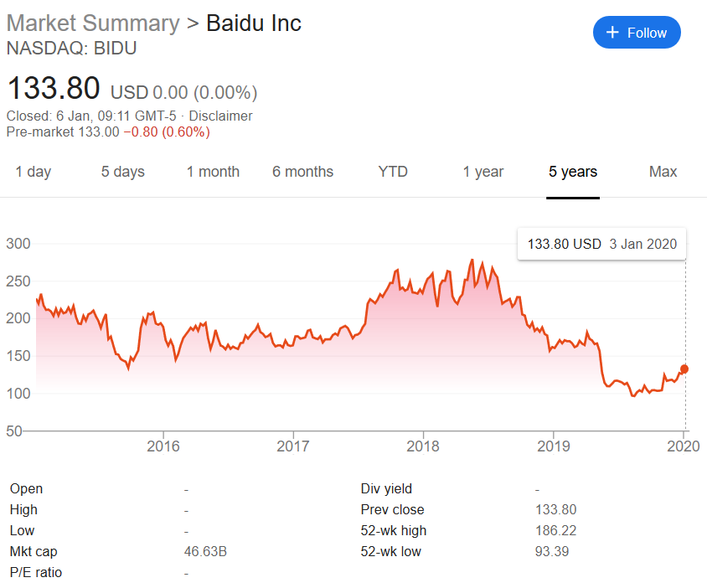This screenshot has width=707, height=588.
Task: Switch to 6 months view
Action: 302,172
